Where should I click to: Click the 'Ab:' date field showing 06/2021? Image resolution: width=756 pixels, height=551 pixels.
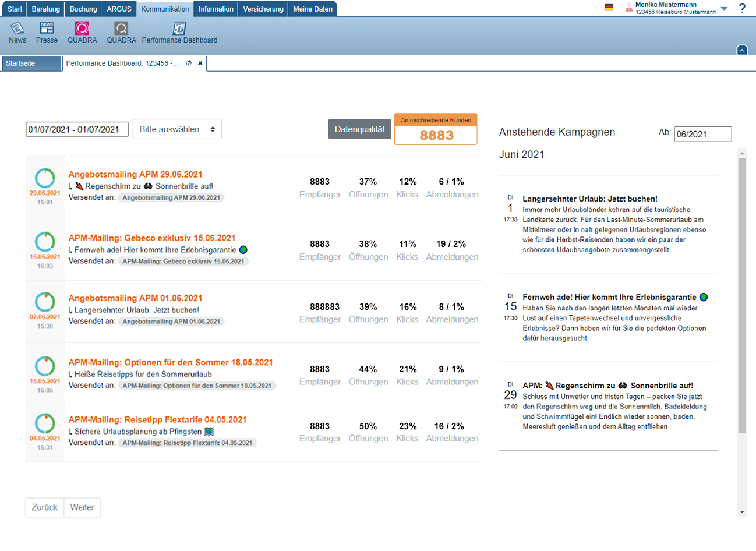tap(702, 134)
